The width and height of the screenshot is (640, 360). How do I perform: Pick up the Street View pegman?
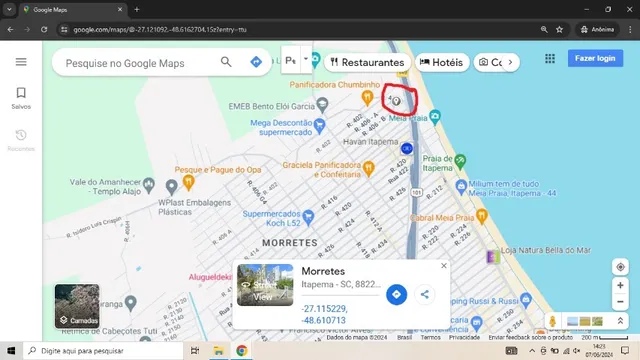pos(553,321)
